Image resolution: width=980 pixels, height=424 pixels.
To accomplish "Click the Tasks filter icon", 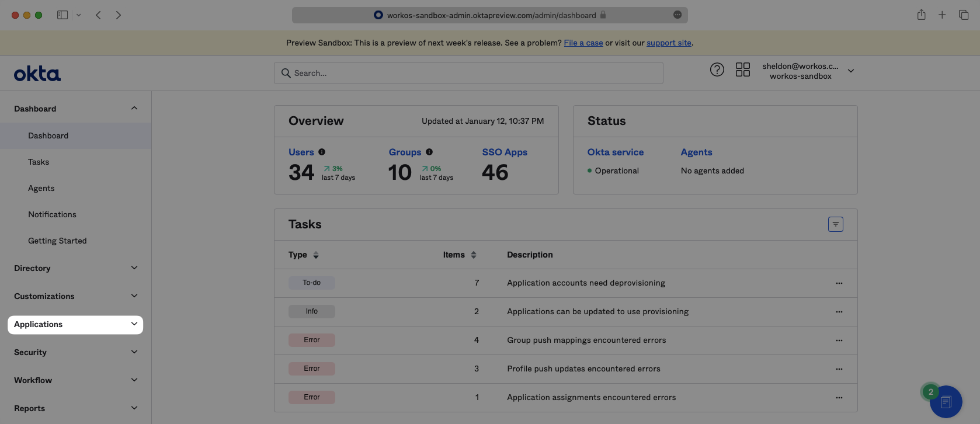I will click(x=835, y=224).
